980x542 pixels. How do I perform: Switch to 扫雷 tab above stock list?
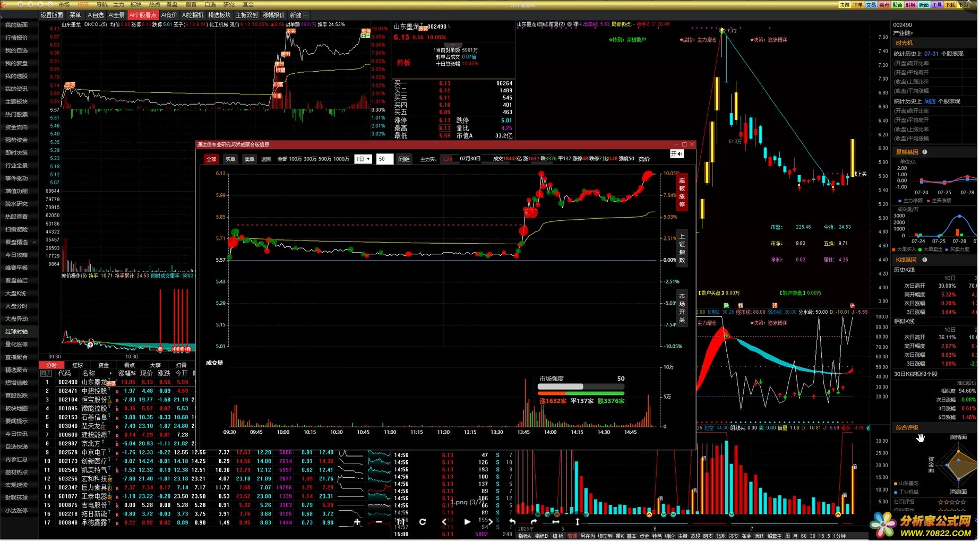tap(182, 366)
